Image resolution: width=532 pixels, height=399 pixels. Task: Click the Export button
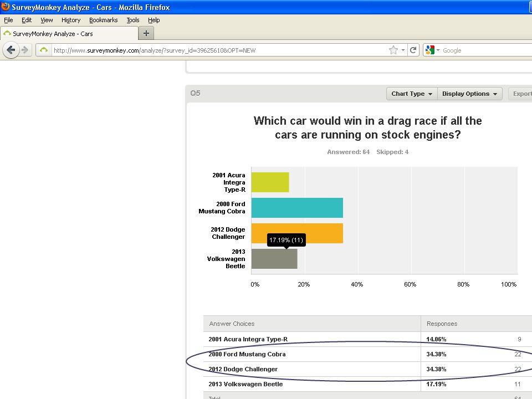[520, 94]
